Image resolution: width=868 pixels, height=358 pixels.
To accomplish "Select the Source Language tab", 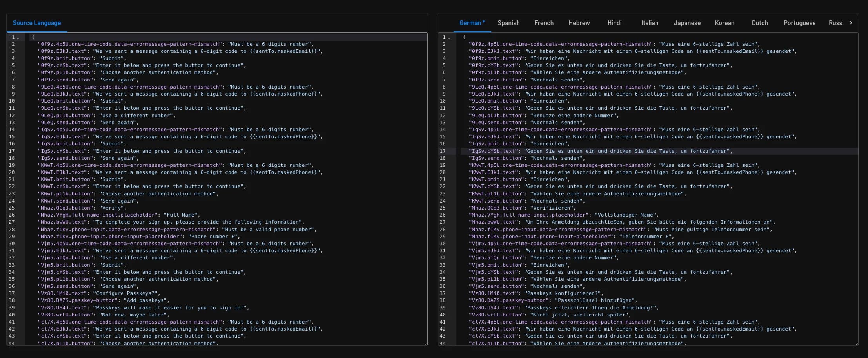I will pyautogui.click(x=37, y=23).
